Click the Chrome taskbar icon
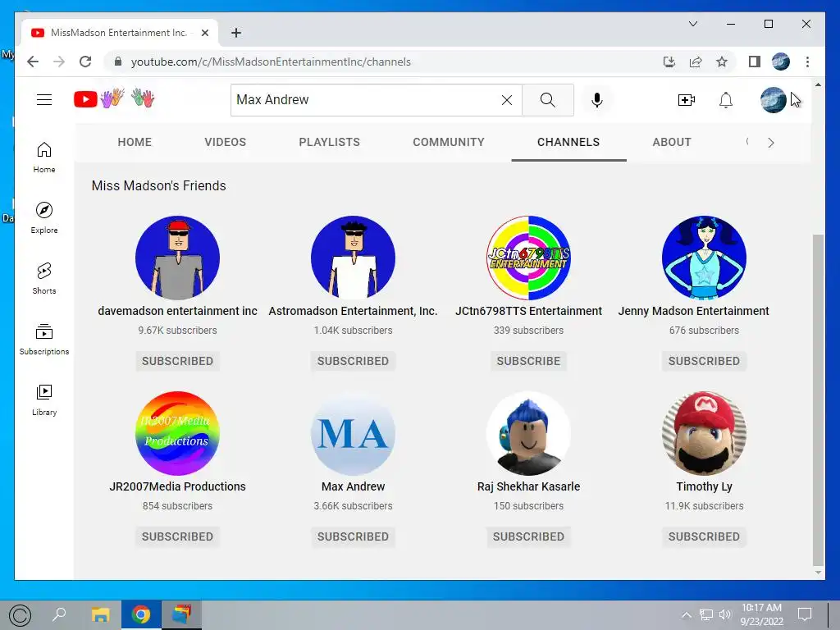The height and width of the screenshot is (630, 840). click(x=141, y=614)
